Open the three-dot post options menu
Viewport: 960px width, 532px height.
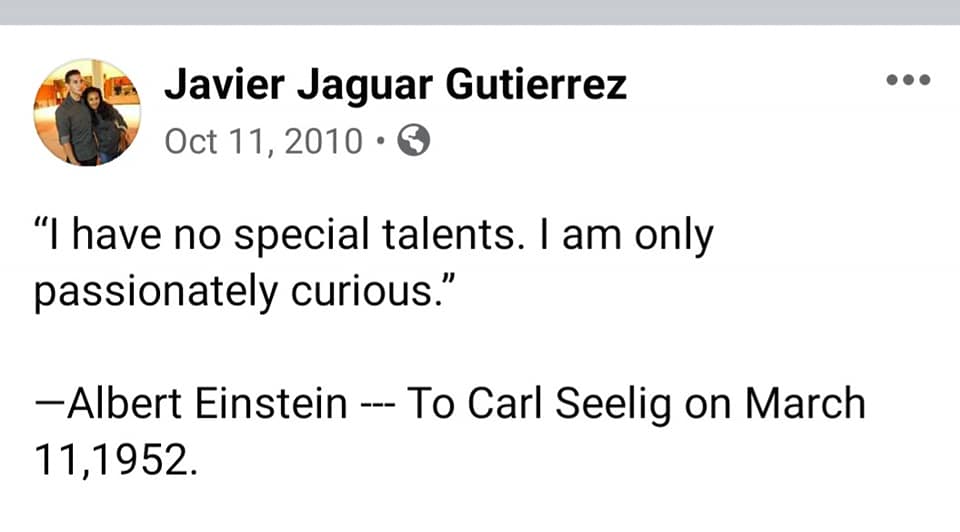(x=909, y=79)
